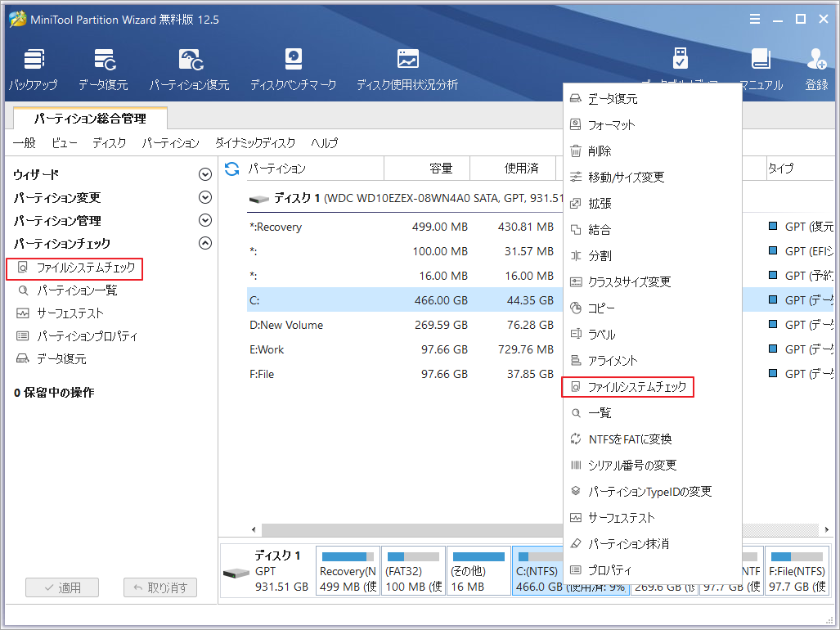Open ディスク使用状況分析 analyzer
Image resolution: width=840 pixels, height=630 pixels.
pos(407,70)
